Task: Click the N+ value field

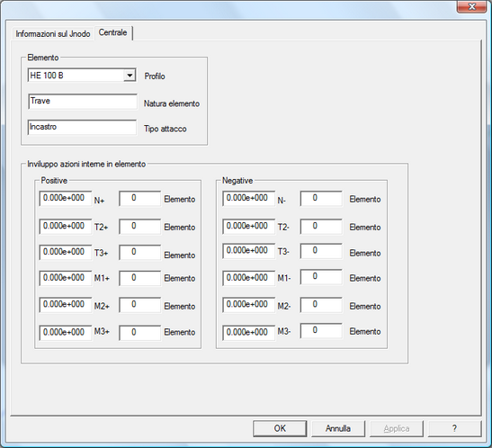Action: point(66,198)
